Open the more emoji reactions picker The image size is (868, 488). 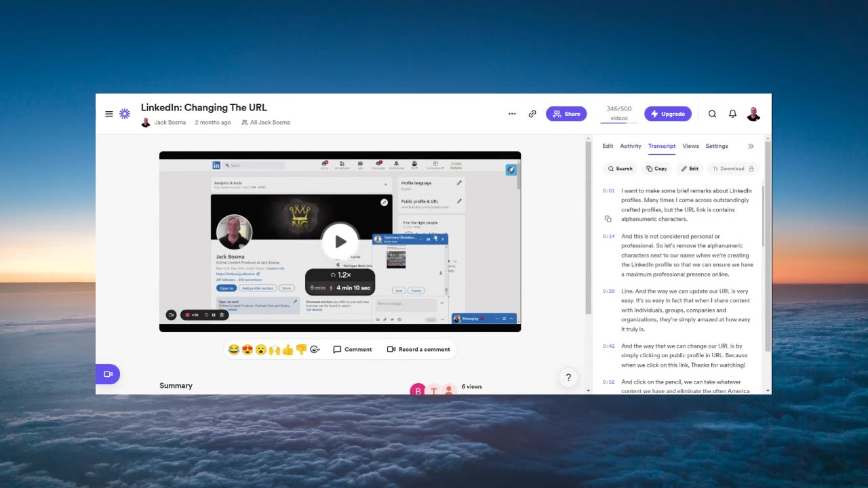coord(315,350)
